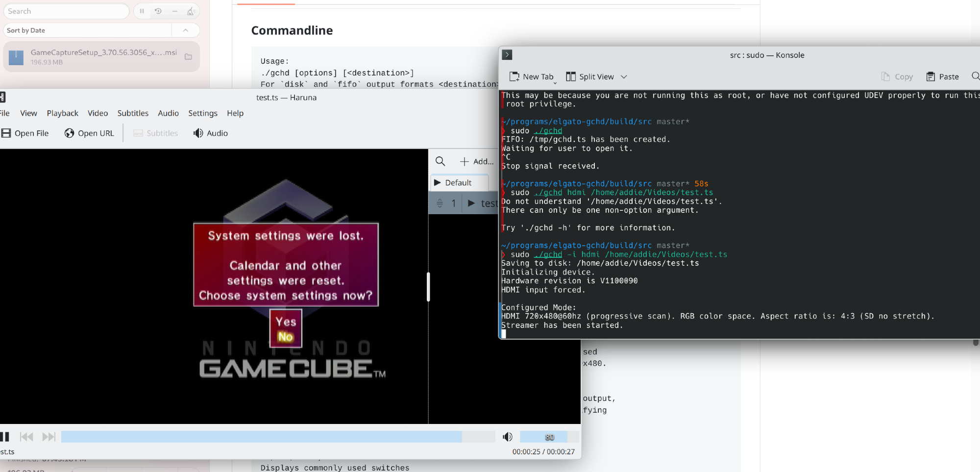The height and width of the screenshot is (472, 980).
Task: Open folder for GameCaptureSetup msi download
Action: pyautogui.click(x=188, y=57)
